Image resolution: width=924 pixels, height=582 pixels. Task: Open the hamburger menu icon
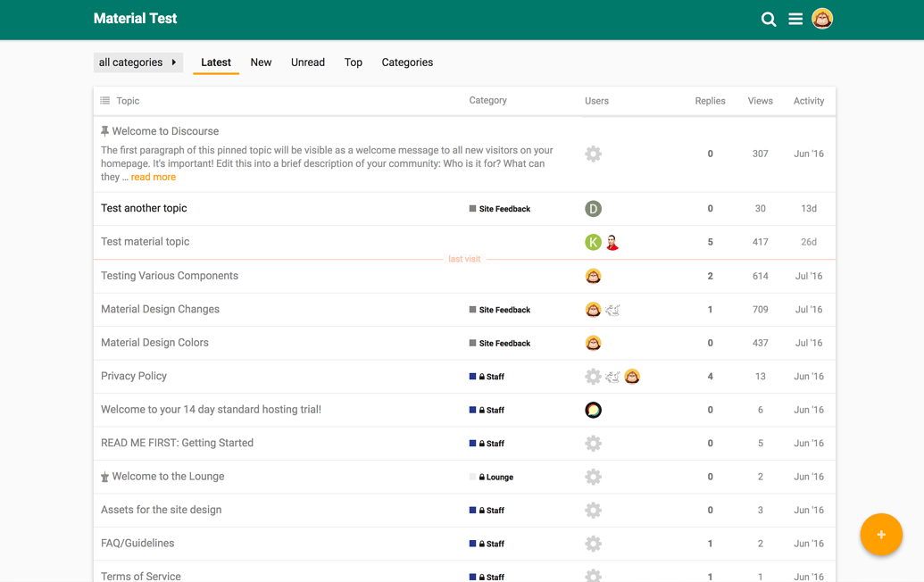[795, 19]
